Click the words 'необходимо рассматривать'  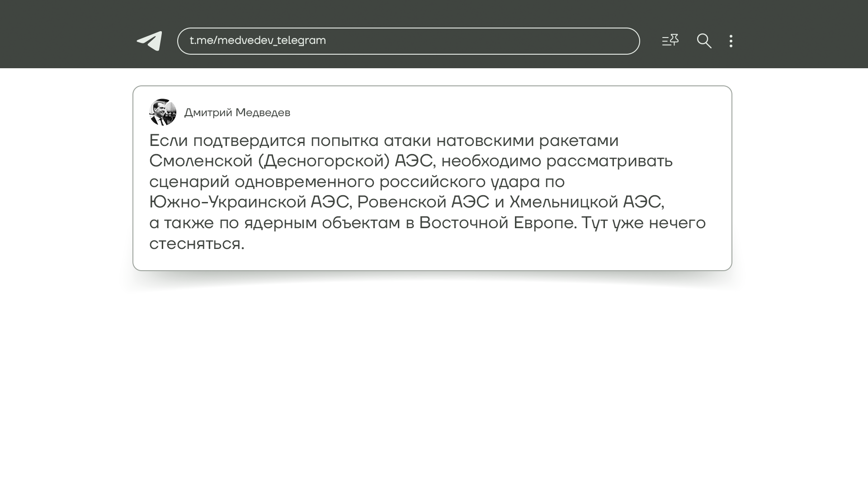point(557,161)
